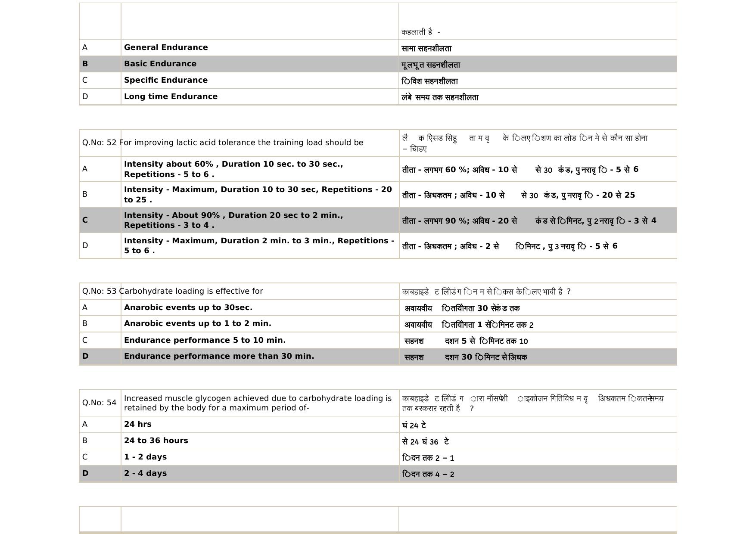Click the 'General Endurance' answer text
756x534 pixels.
pos(166,47)
